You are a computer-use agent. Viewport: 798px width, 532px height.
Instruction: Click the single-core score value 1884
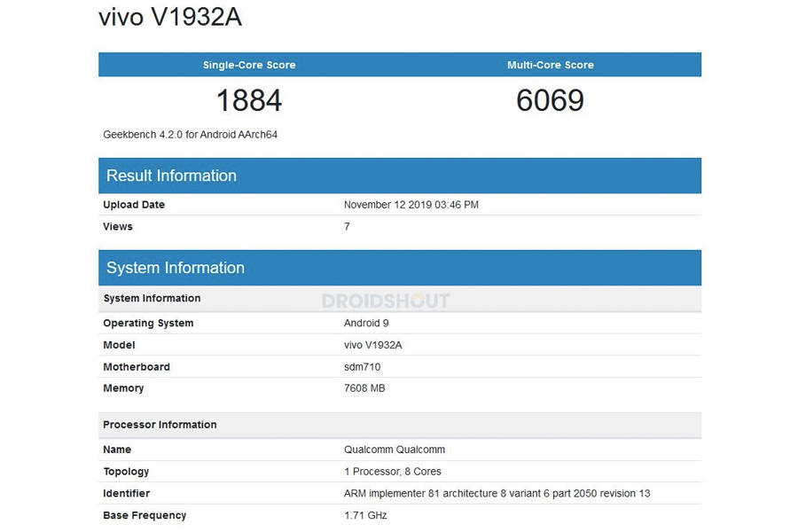point(249,100)
